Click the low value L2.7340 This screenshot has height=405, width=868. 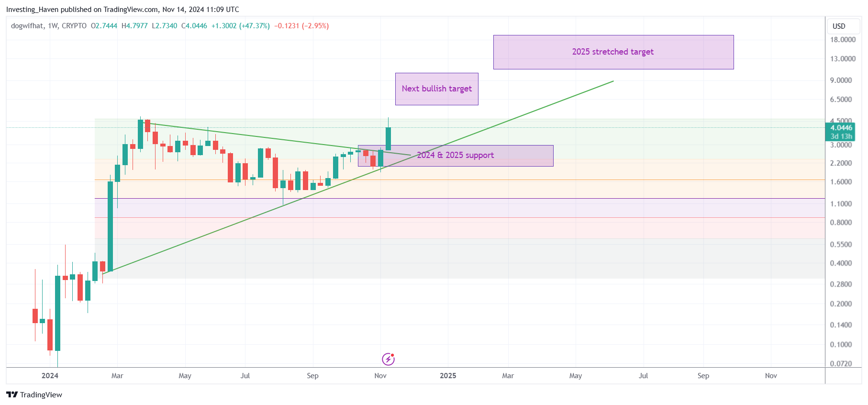coord(164,26)
